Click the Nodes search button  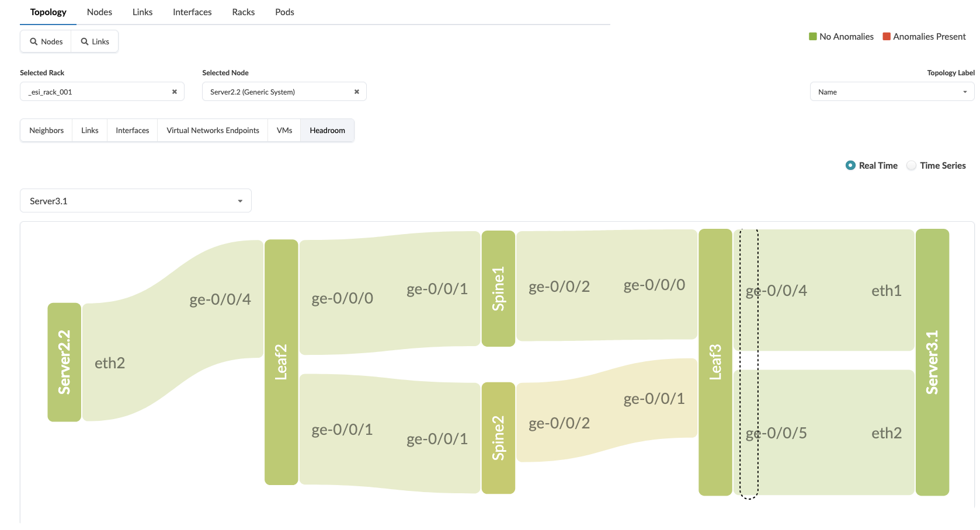click(46, 41)
